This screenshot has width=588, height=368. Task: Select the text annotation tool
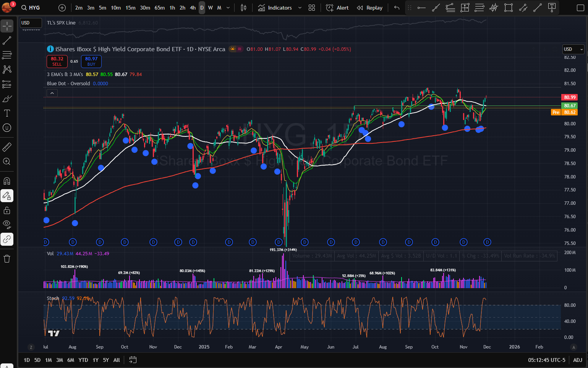(x=7, y=113)
